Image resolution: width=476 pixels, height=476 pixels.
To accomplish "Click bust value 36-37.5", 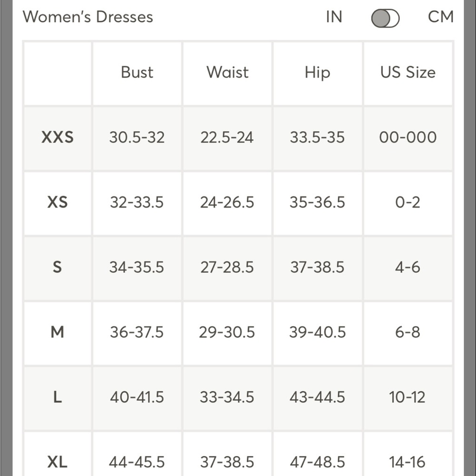I will click(x=137, y=332).
